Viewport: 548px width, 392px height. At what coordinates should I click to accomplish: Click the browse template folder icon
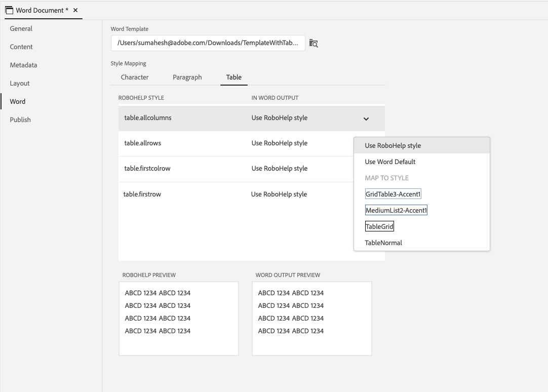point(314,44)
